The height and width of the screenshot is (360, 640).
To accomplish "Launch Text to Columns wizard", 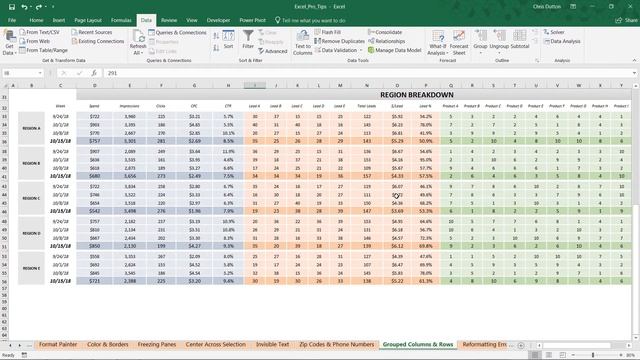I will [x=303, y=43].
